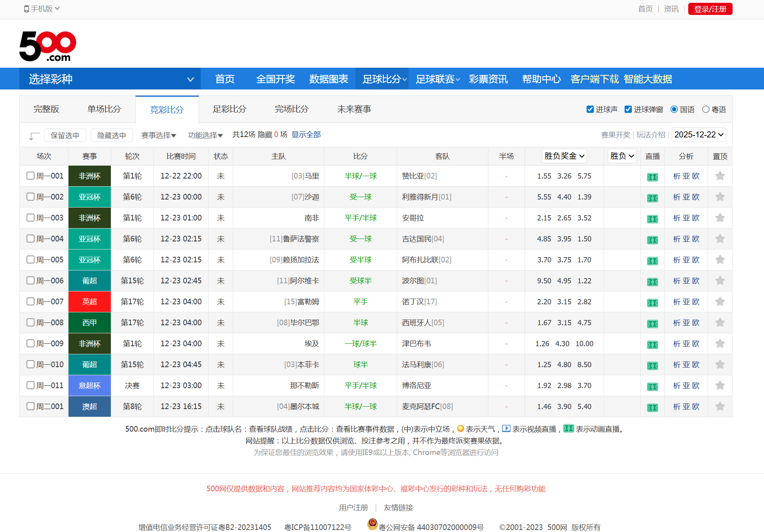The width and height of the screenshot is (764, 532).
Task: Select the 粤语 radio option
Action: (x=706, y=109)
